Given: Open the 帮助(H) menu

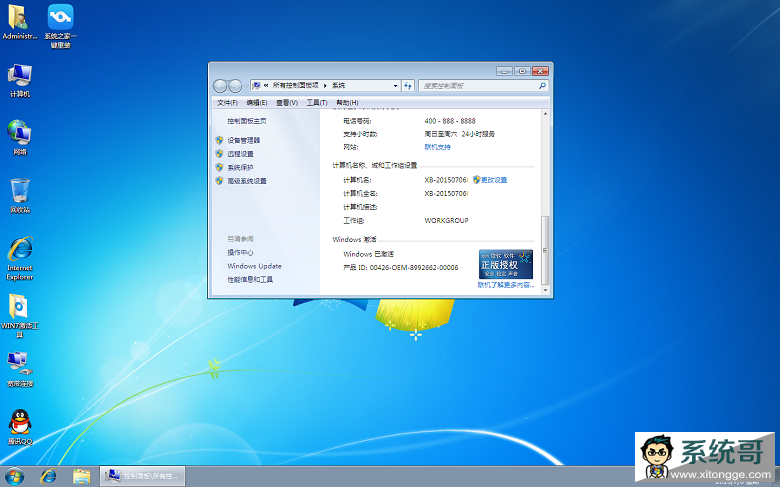Looking at the screenshot, I should pyautogui.click(x=347, y=102).
